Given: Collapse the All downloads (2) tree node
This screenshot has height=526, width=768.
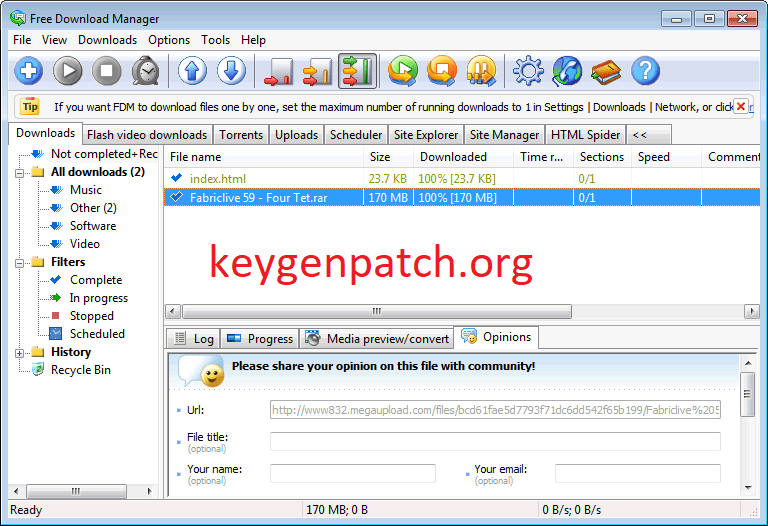Looking at the screenshot, I should (x=19, y=173).
